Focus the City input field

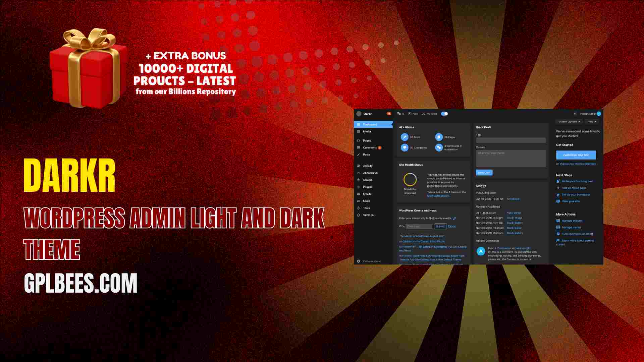pyautogui.click(x=419, y=226)
